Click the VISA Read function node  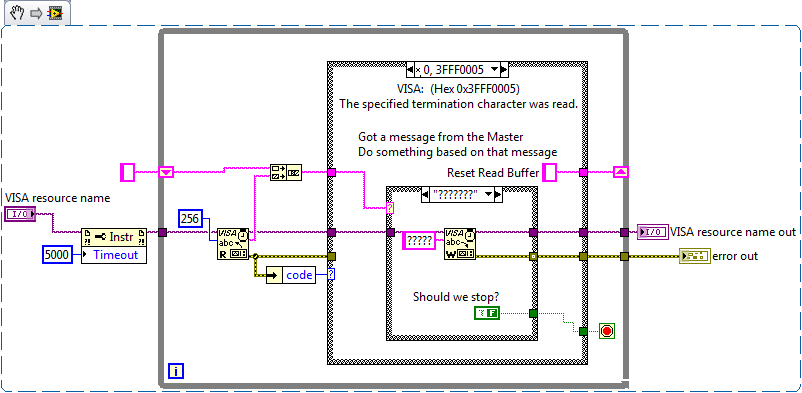click(233, 244)
